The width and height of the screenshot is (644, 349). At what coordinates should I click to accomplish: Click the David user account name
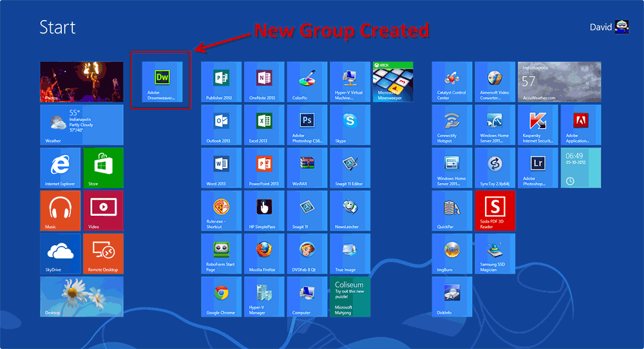[x=600, y=27]
